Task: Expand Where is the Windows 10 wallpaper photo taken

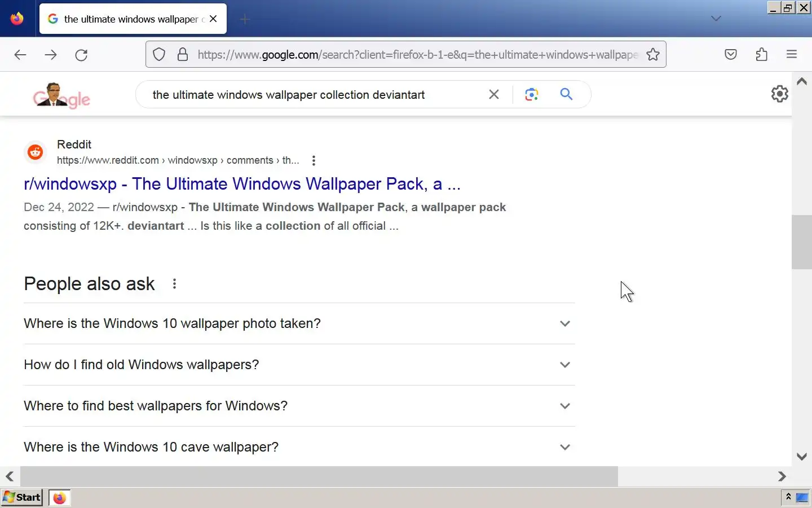Action: click(299, 323)
